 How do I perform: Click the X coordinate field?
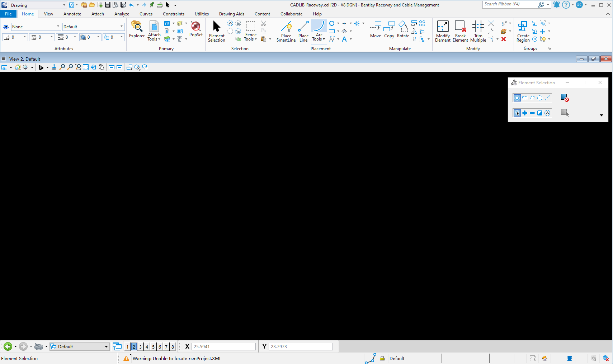coord(223,346)
